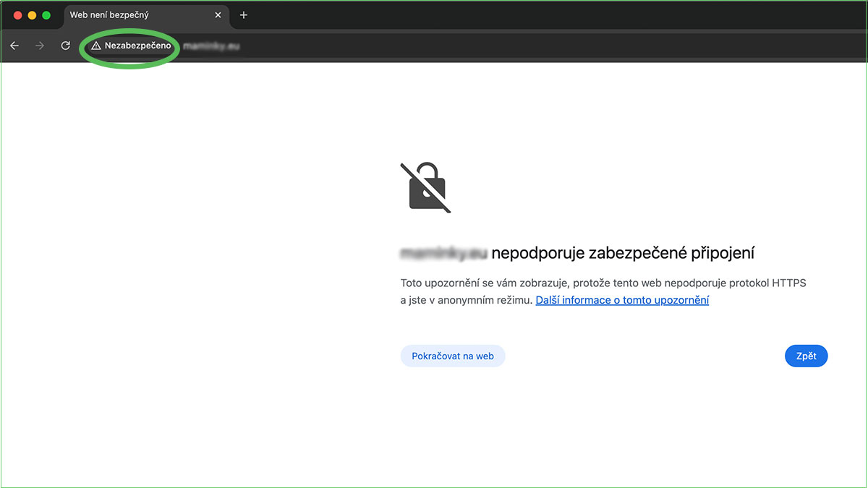Close window with red traffic light button
868x488 pixels.
pos(18,15)
